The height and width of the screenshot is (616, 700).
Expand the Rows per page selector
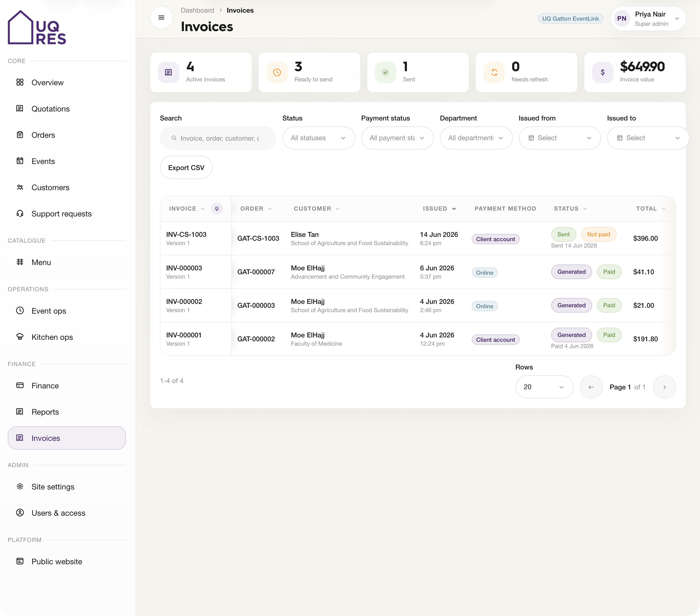point(544,387)
